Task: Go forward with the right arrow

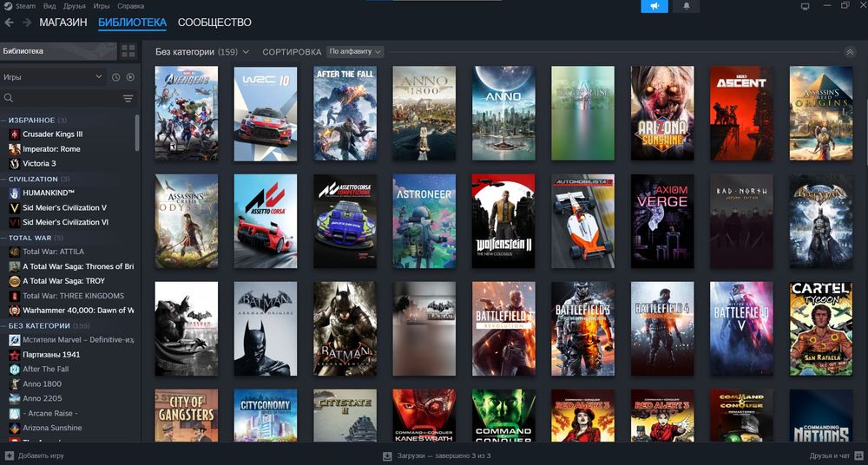Action: click(x=27, y=23)
